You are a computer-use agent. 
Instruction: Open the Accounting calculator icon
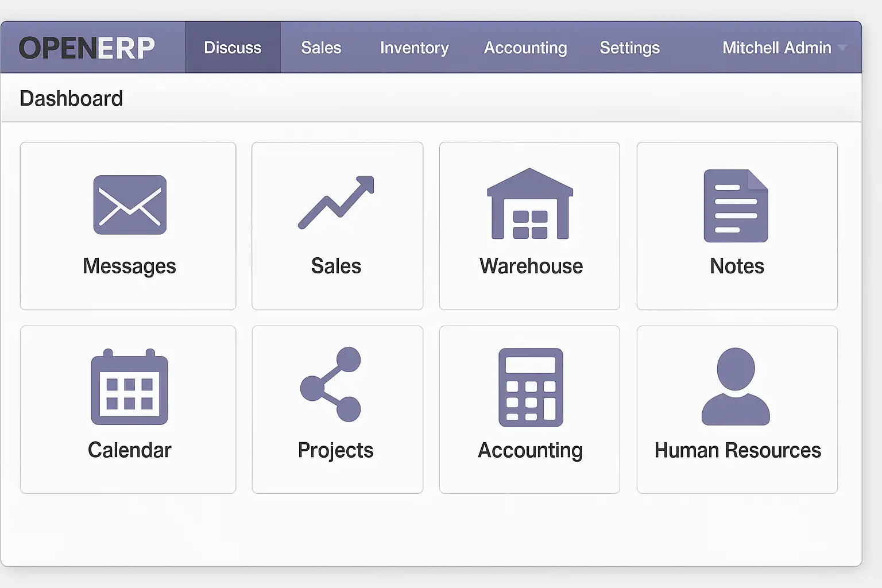(x=531, y=388)
